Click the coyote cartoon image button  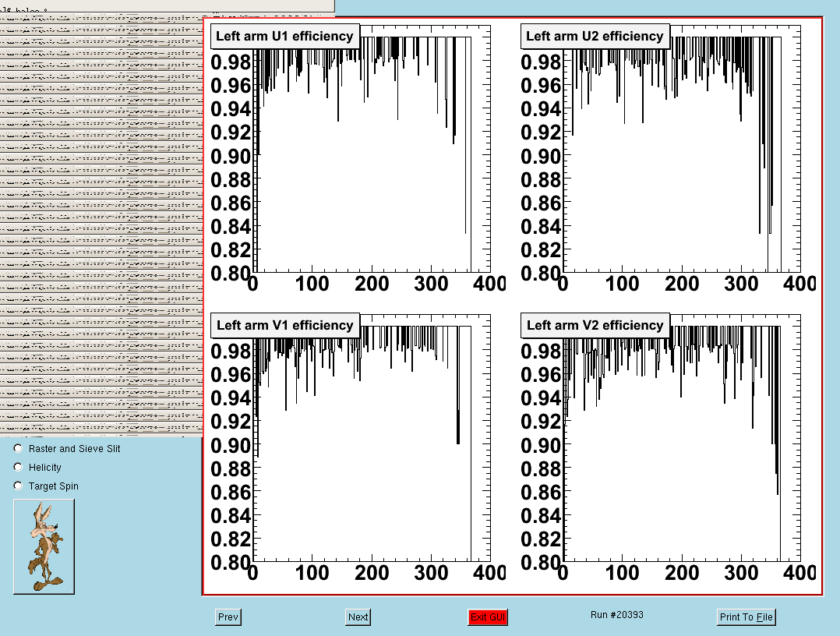[x=44, y=546]
